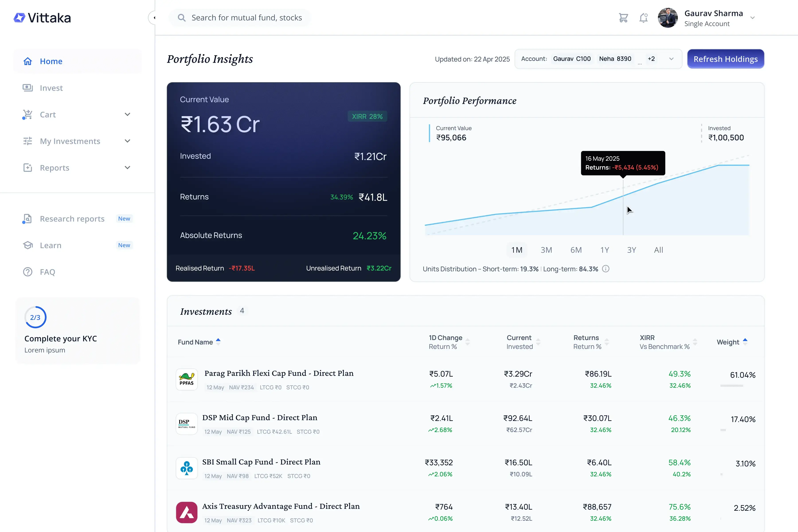The image size is (798, 532).
Task: Select the Neha 8390 account chip
Action: [x=615, y=59]
